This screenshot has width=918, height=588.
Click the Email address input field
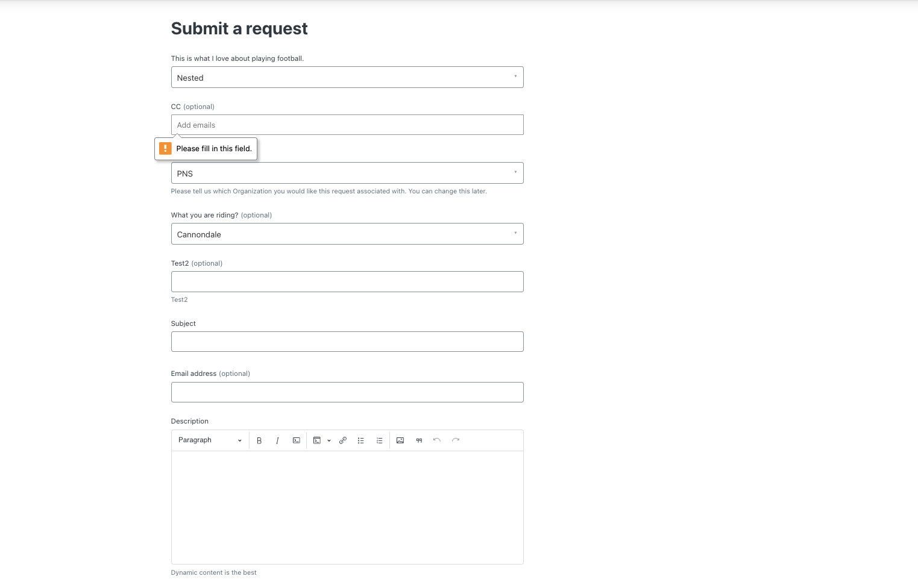tap(347, 392)
